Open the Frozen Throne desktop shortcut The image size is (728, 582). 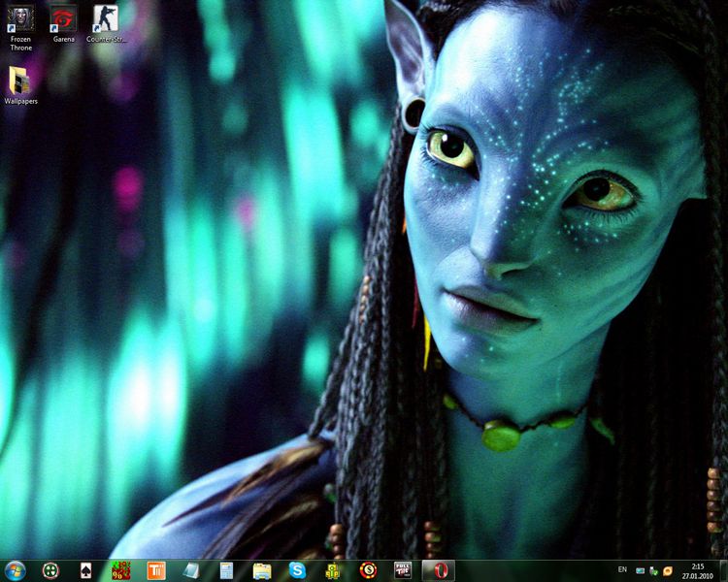click(x=20, y=28)
